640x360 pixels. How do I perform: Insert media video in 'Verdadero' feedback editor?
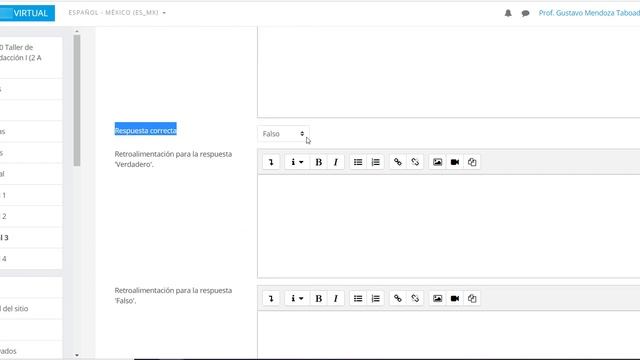[x=455, y=162]
